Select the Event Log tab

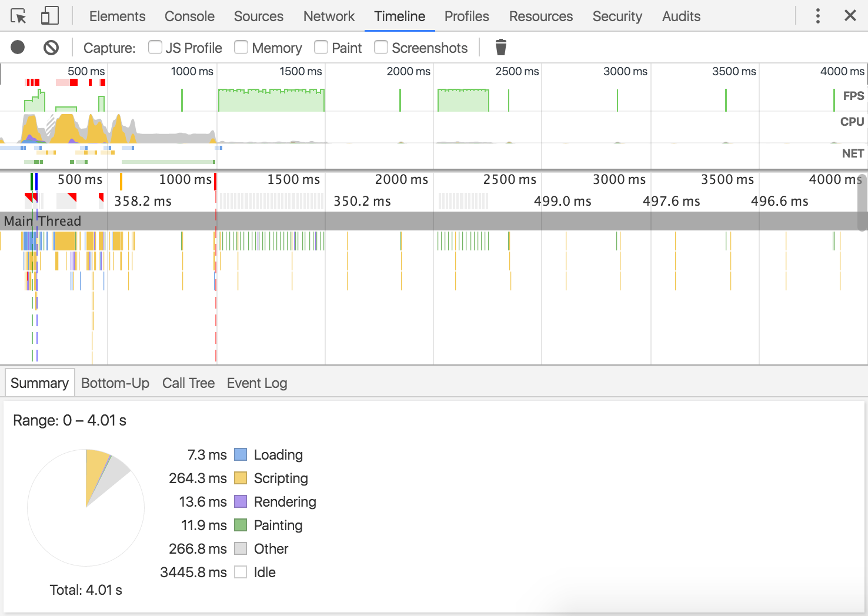tap(256, 383)
